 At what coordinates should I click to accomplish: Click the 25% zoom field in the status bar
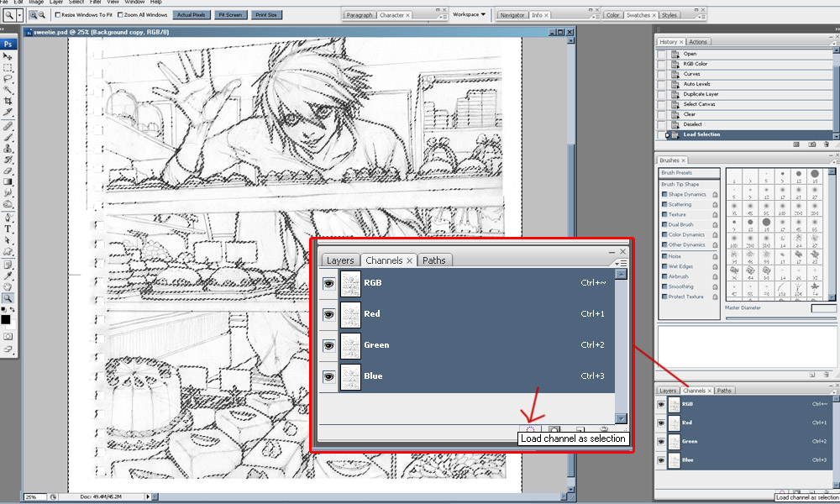34,497
